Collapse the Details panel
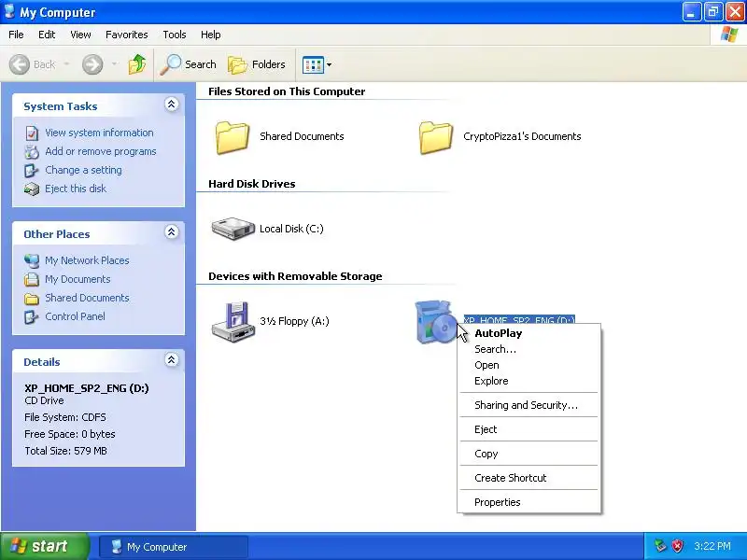 (172, 360)
